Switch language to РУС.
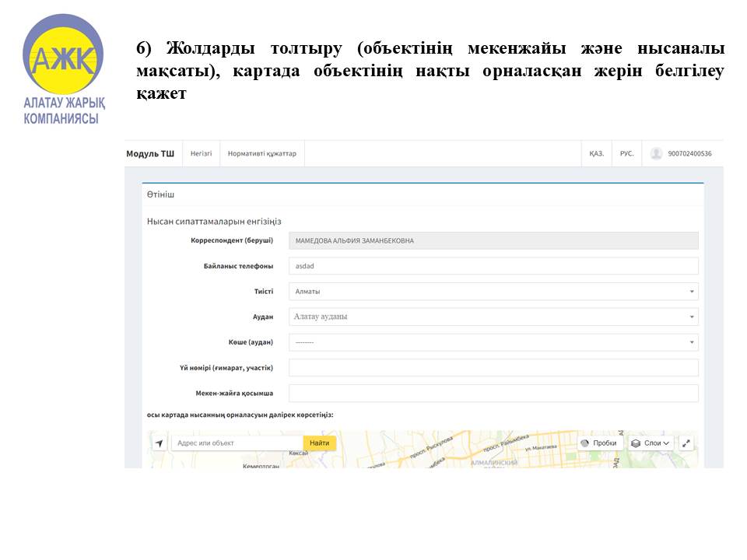This screenshot has width=747, height=560. pos(626,154)
